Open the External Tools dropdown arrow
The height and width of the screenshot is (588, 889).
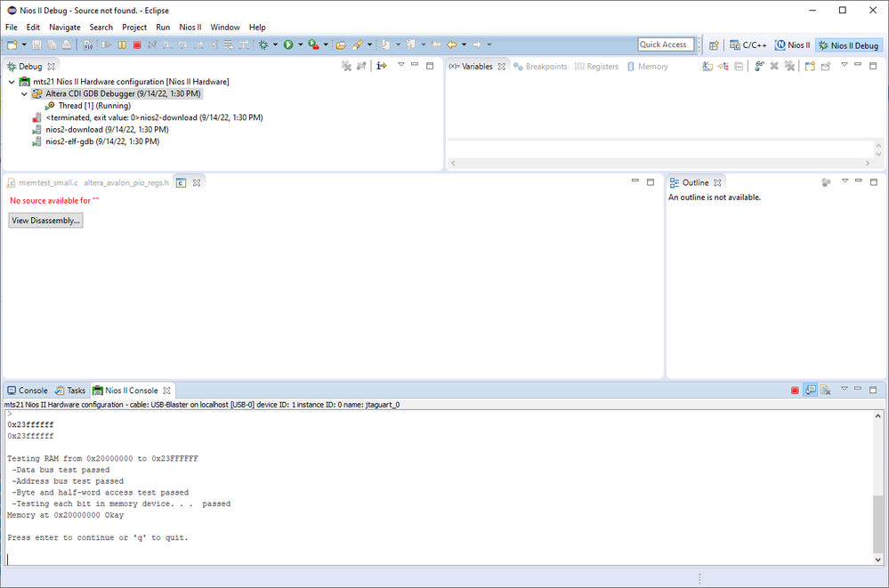[326, 44]
